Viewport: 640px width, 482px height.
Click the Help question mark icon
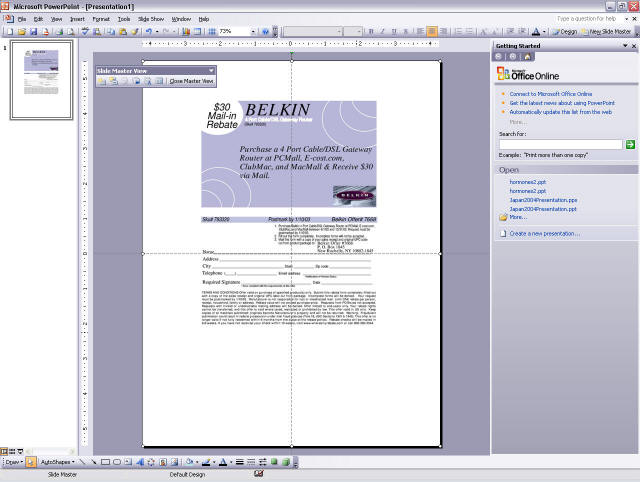click(265, 31)
